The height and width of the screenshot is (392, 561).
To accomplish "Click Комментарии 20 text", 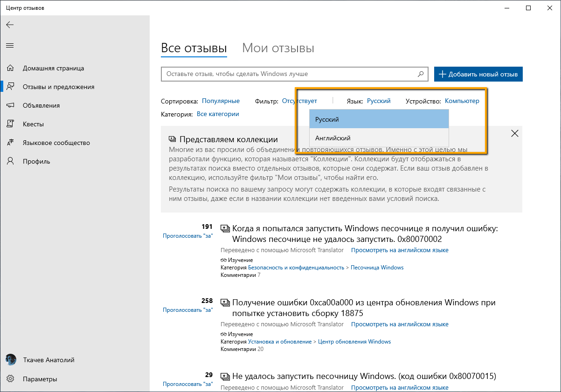I will pyautogui.click(x=242, y=349).
